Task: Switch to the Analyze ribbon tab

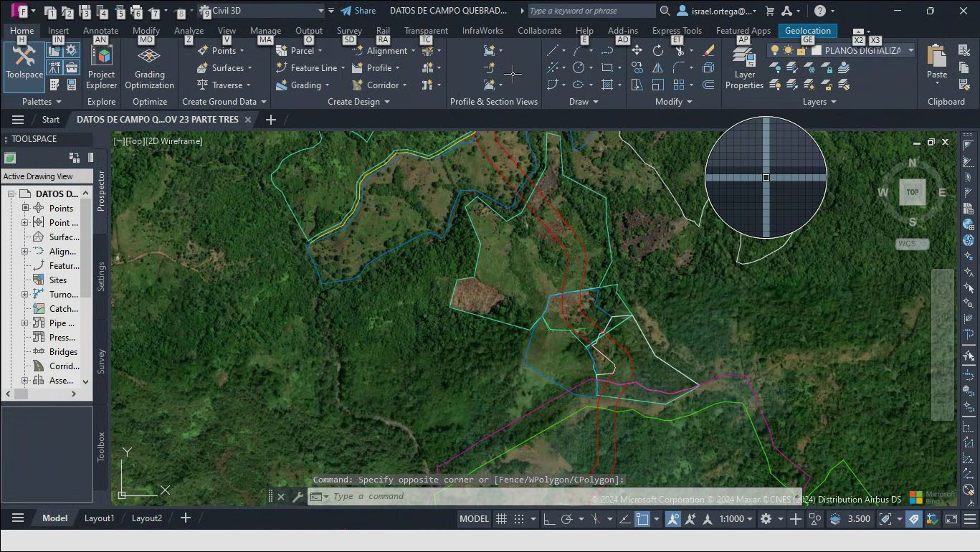Action: click(x=189, y=31)
